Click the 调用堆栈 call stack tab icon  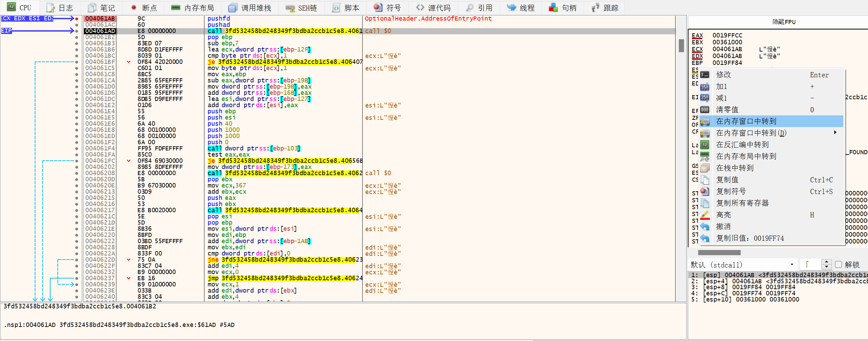pyautogui.click(x=233, y=8)
